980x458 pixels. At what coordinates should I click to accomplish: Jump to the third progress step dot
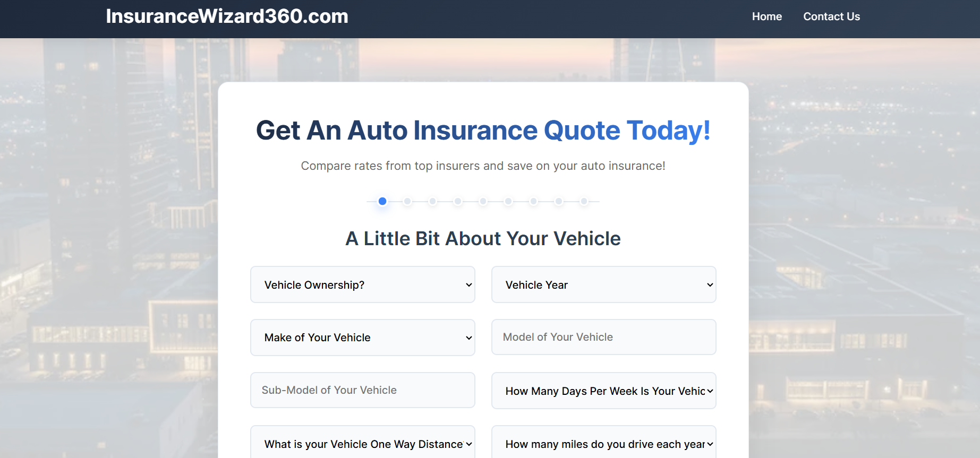(433, 201)
